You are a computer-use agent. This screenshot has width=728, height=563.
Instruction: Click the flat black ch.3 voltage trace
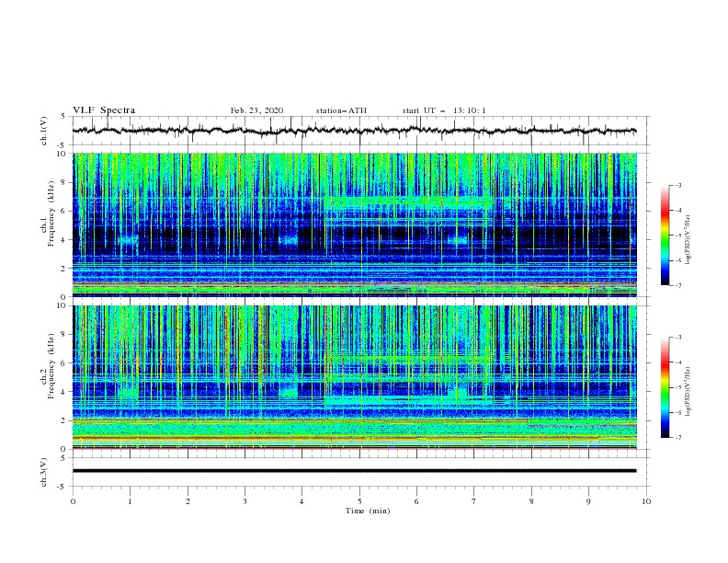pos(354,471)
